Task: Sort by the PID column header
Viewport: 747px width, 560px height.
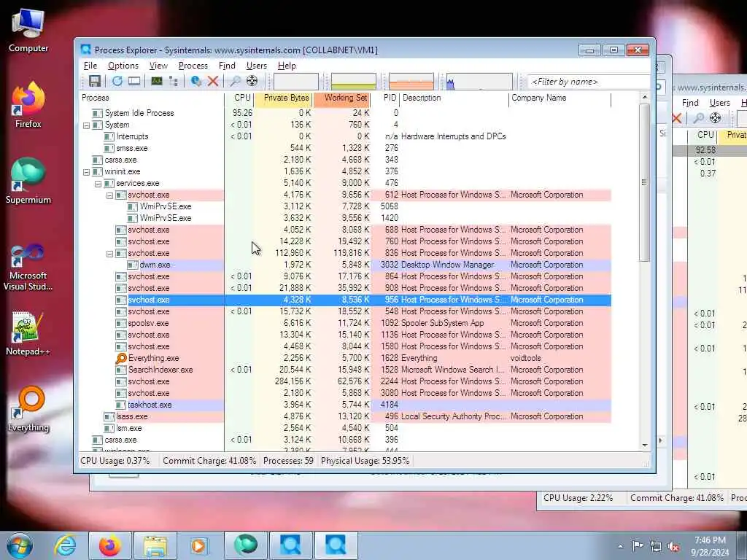Action: click(x=385, y=98)
